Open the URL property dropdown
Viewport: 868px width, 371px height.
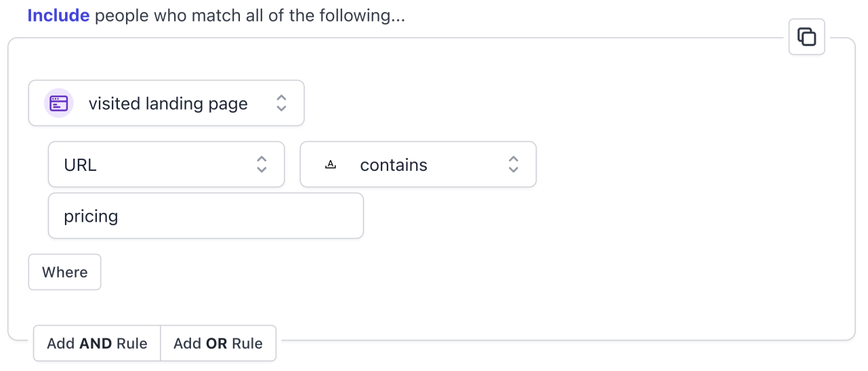coord(166,165)
